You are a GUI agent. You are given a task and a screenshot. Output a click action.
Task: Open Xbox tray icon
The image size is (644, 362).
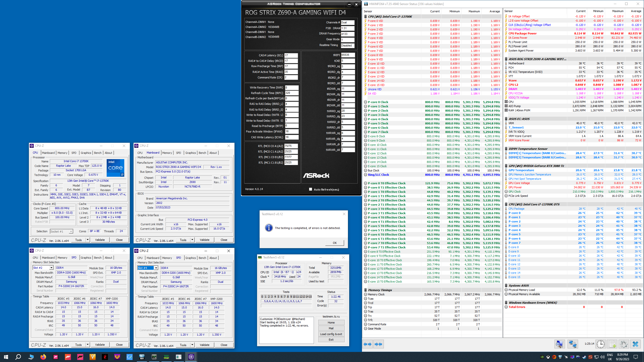click(x=548, y=357)
